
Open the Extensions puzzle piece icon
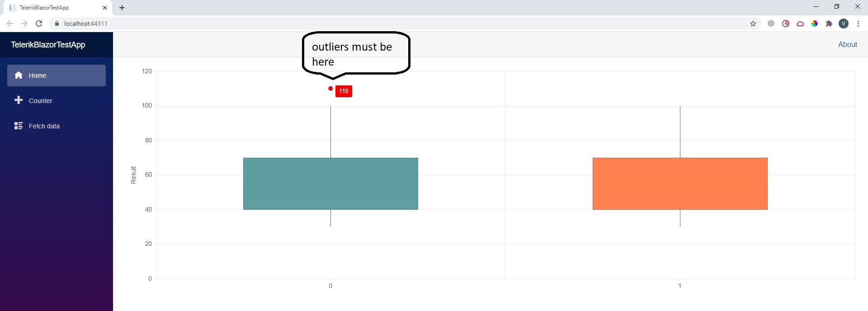pos(829,24)
